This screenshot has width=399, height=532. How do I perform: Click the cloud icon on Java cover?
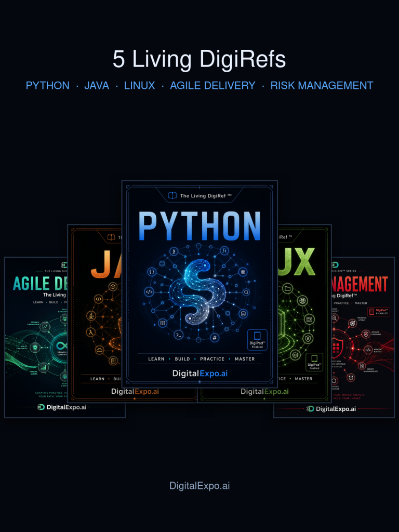[x=99, y=350]
